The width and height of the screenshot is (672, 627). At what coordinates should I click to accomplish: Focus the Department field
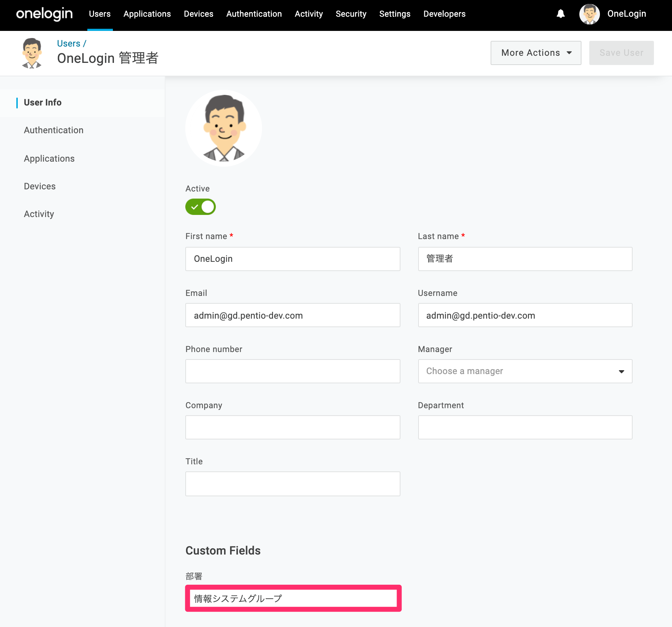pos(525,427)
